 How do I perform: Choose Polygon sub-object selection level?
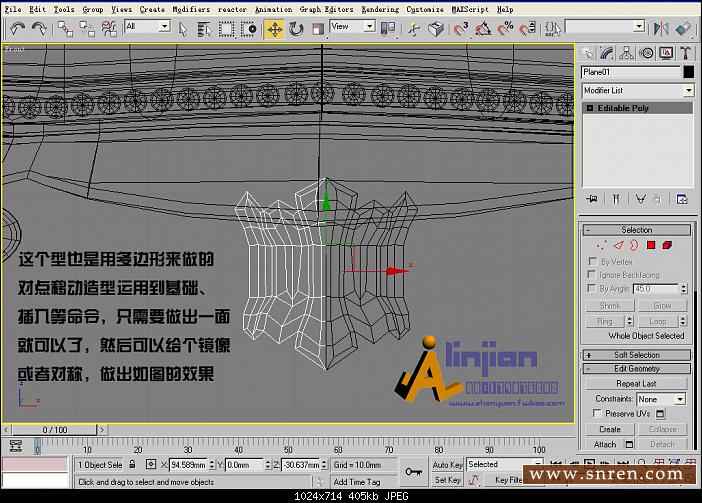coord(650,245)
